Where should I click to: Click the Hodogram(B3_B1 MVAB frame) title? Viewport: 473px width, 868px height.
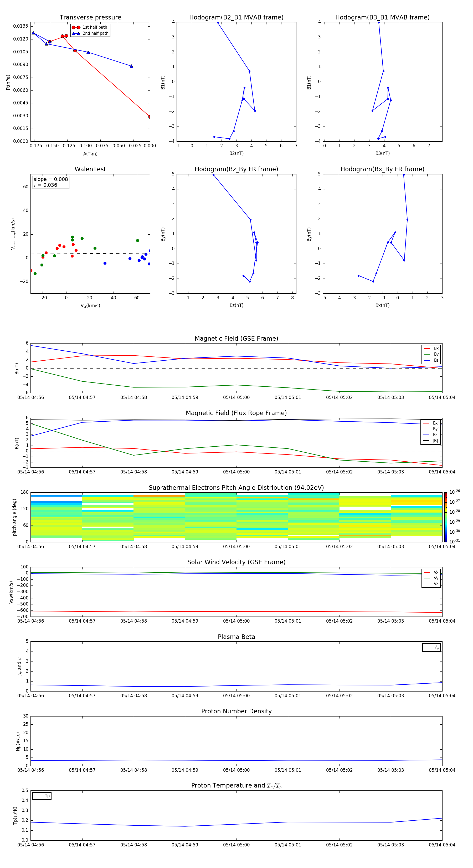coord(382,17)
